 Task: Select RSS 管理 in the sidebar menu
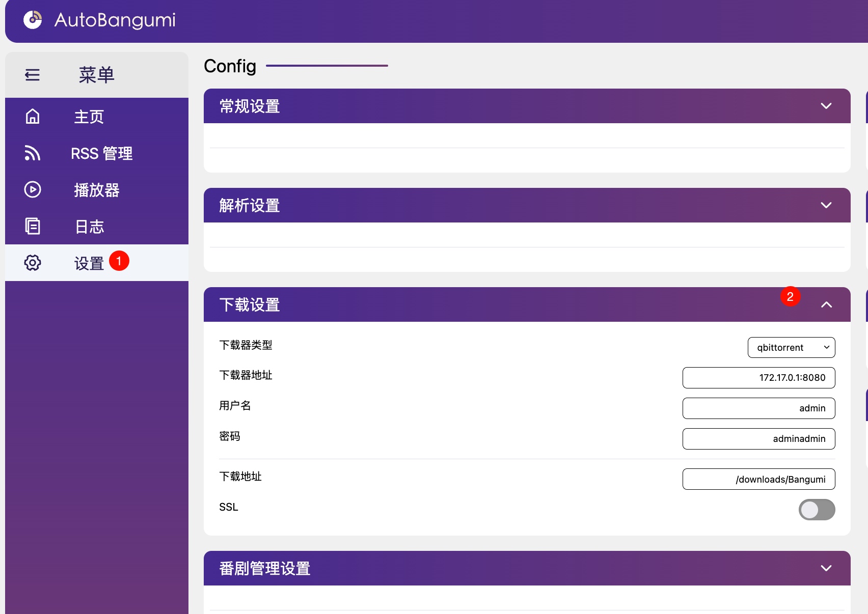click(101, 153)
